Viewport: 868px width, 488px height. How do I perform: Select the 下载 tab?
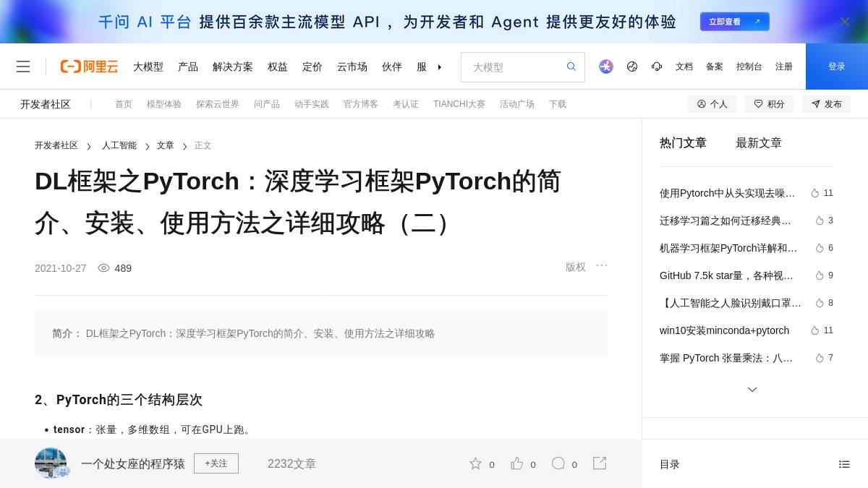coord(558,104)
